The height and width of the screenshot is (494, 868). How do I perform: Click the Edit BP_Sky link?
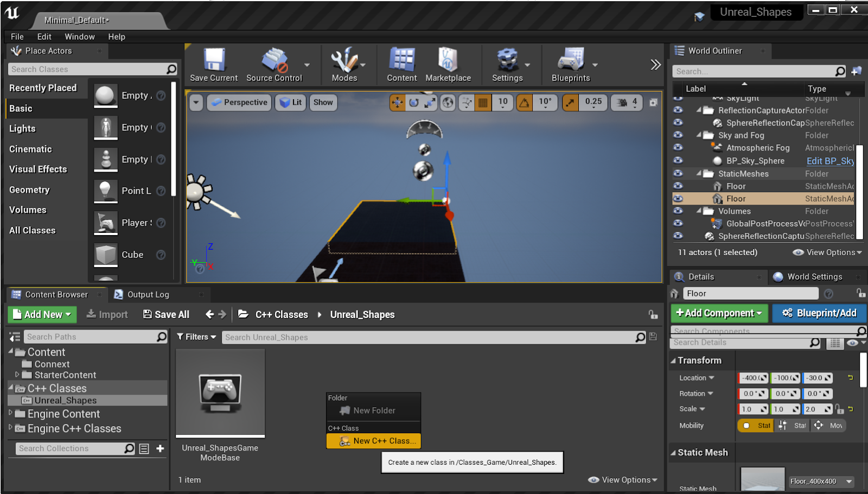click(x=830, y=161)
